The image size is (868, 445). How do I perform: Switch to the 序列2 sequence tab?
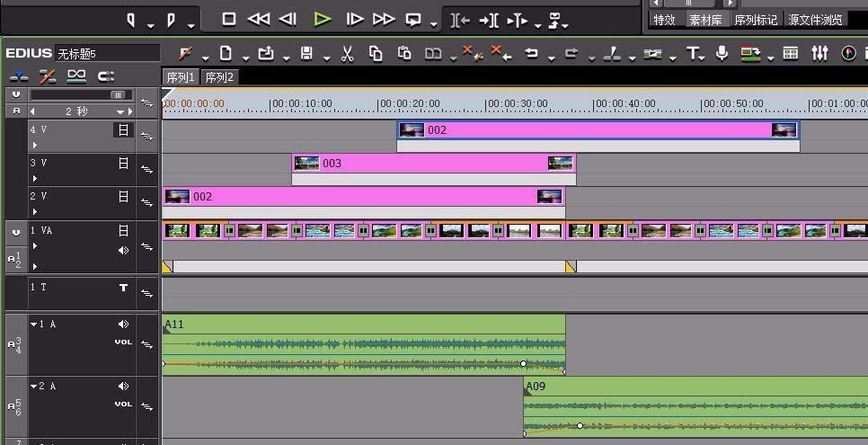(219, 77)
